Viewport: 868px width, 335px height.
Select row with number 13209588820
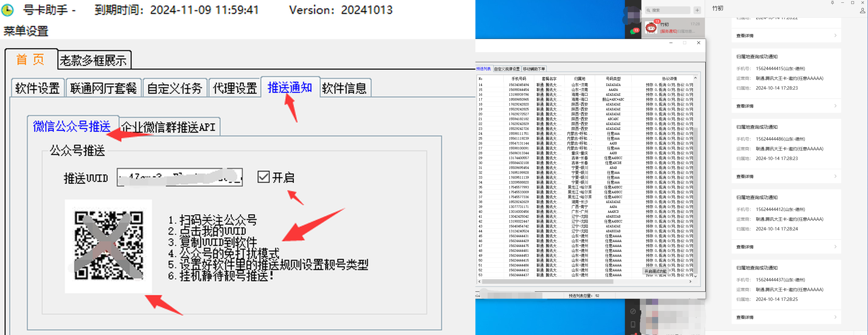[585, 183]
